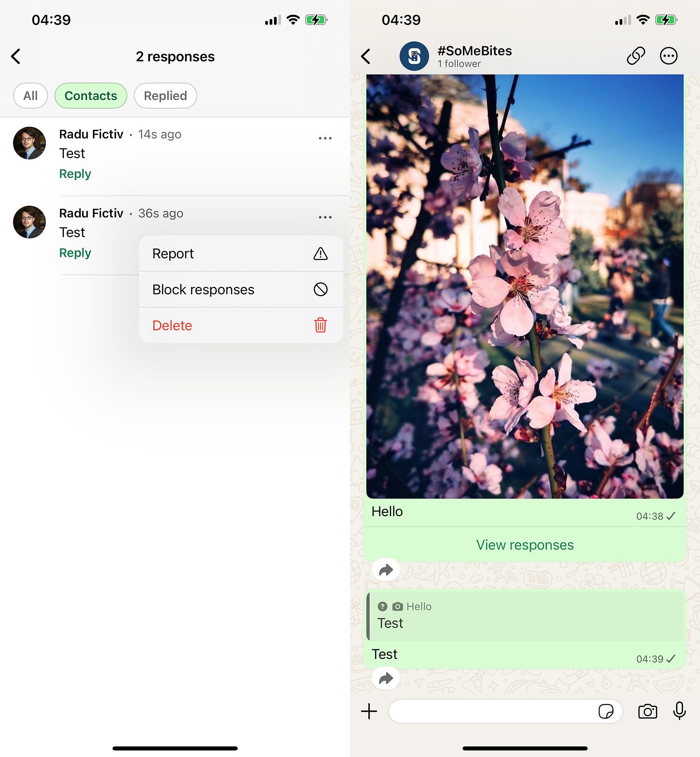Screen dimensions: 700x757
Task: Tap the warning triangle icon next to Report
Action: tap(321, 254)
